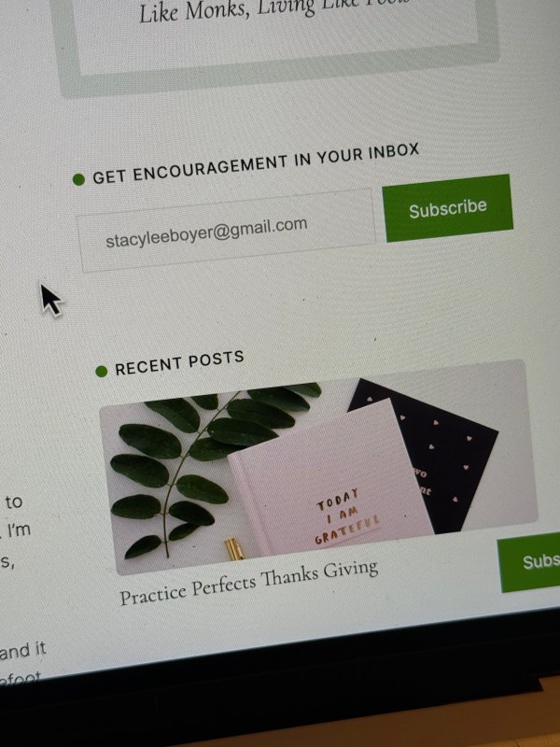Click the gold pen clip in the thumbnail
The image size is (560, 747).
pyautogui.click(x=234, y=549)
